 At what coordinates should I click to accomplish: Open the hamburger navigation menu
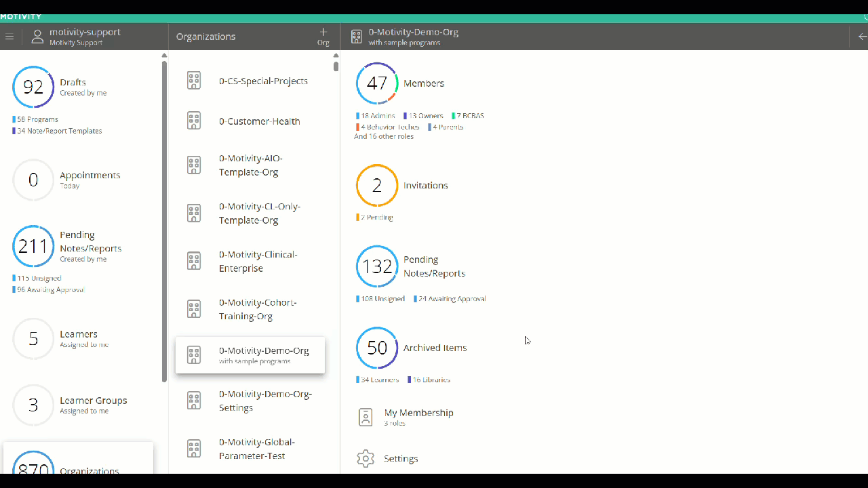9,37
